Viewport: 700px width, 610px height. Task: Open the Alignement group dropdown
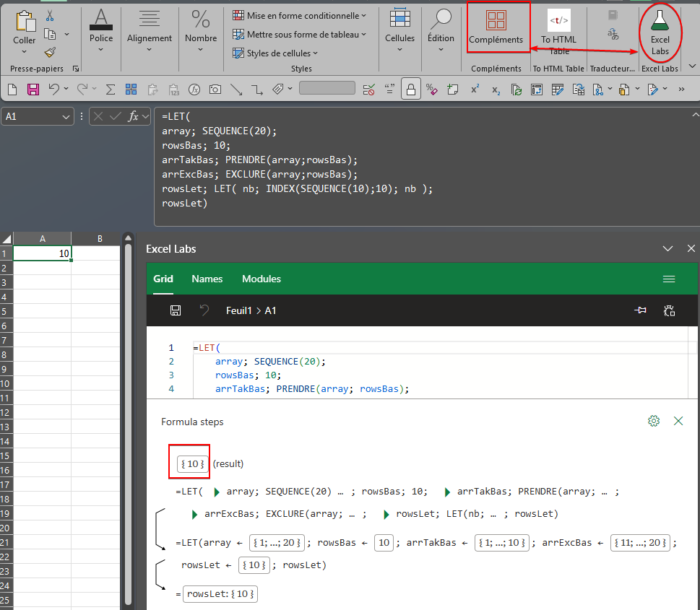pos(149,50)
